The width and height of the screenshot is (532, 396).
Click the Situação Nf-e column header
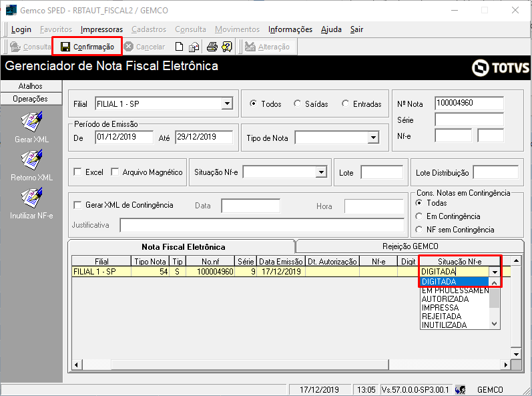(x=460, y=261)
